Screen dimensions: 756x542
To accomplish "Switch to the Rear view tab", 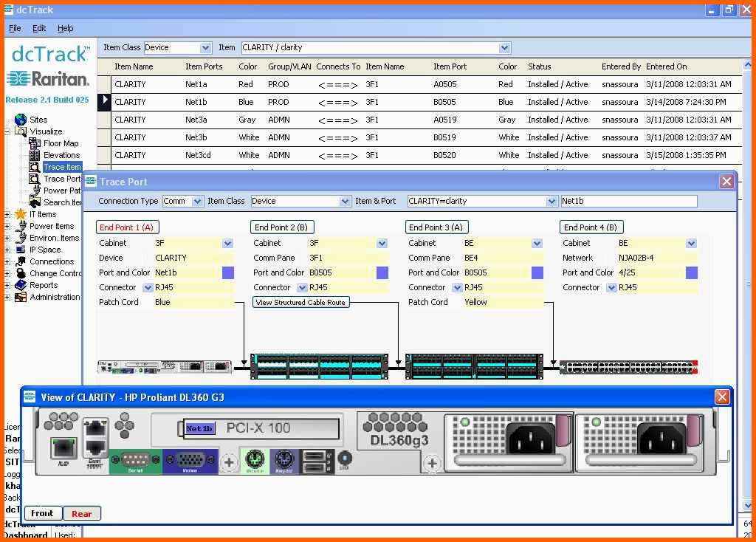I will [x=81, y=513].
